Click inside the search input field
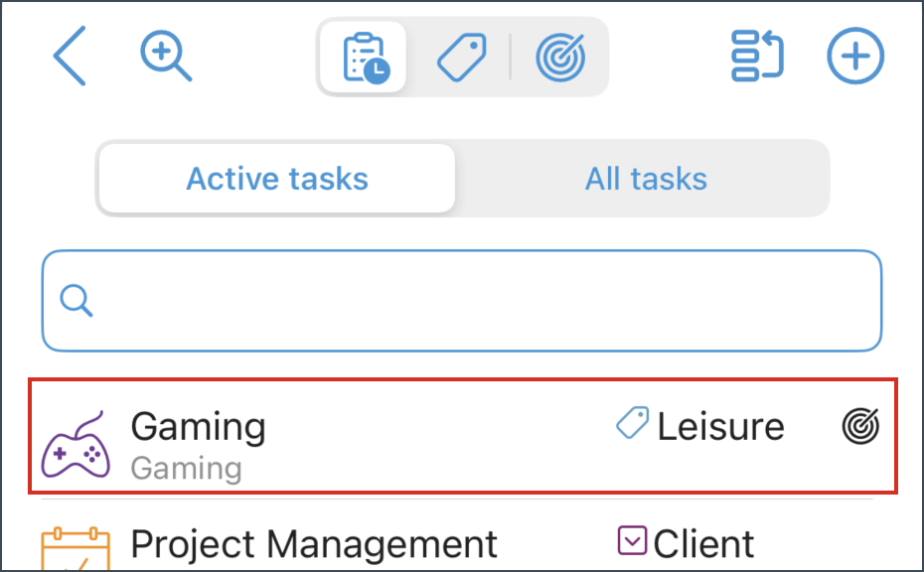924x572 pixels. [x=462, y=300]
